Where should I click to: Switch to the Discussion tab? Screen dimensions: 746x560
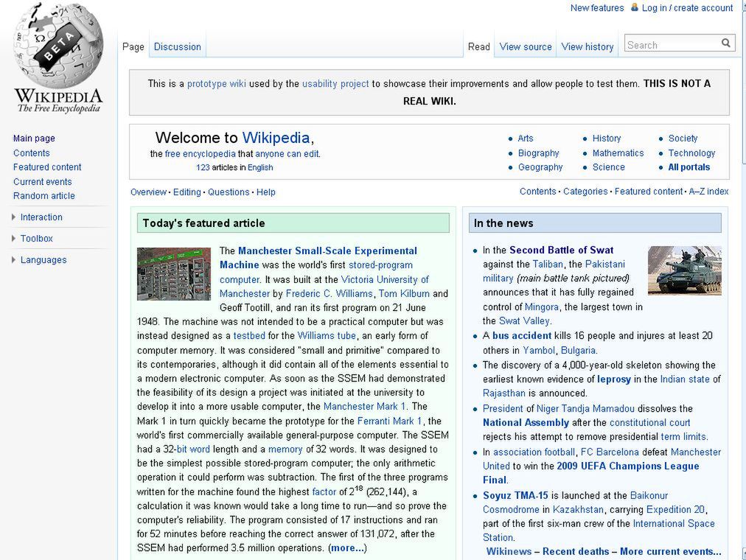178,46
